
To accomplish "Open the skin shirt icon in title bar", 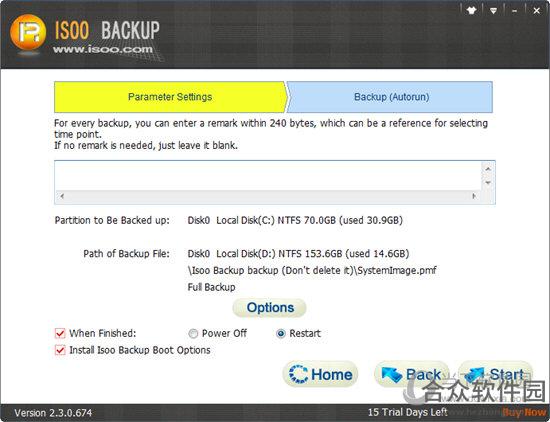I will tap(471, 11).
